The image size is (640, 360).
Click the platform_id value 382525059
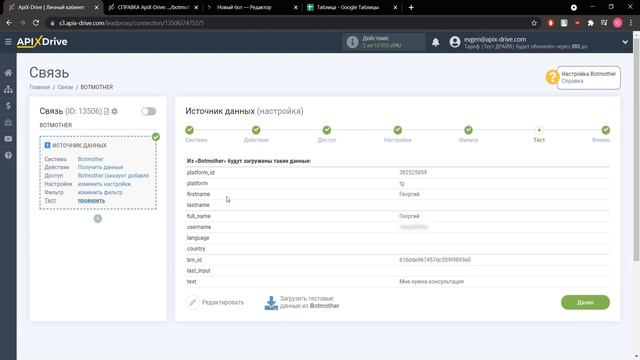(413, 173)
